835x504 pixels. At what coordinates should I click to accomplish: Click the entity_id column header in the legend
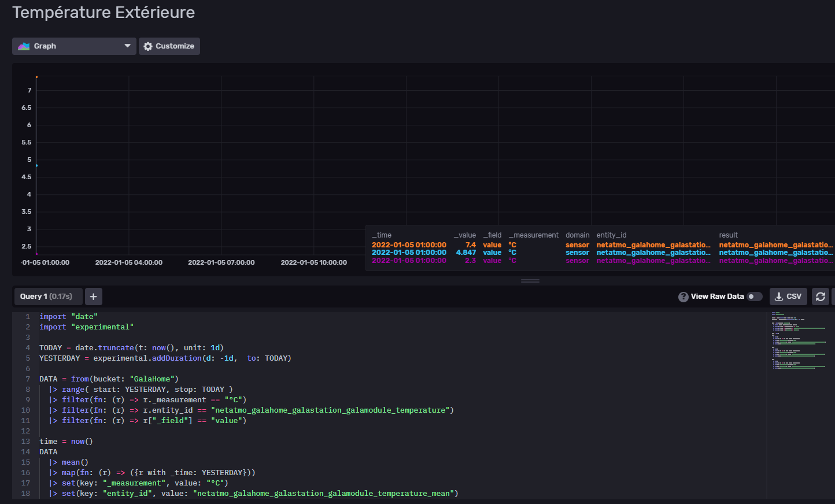612,235
